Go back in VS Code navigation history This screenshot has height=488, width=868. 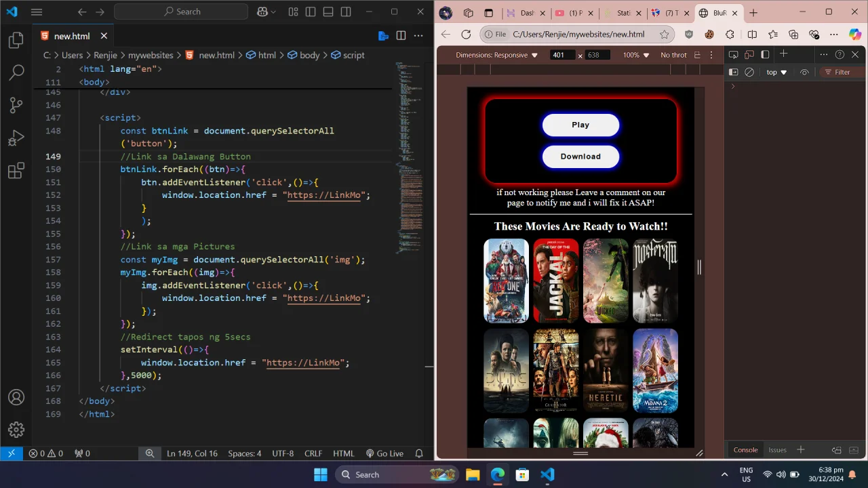82,12
